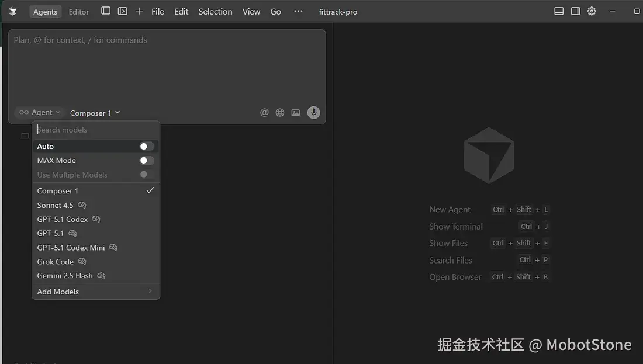Viewport: 643px width, 364px height.
Task: Open the Composer 1 model dropdown
Action: click(x=95, y=113)
